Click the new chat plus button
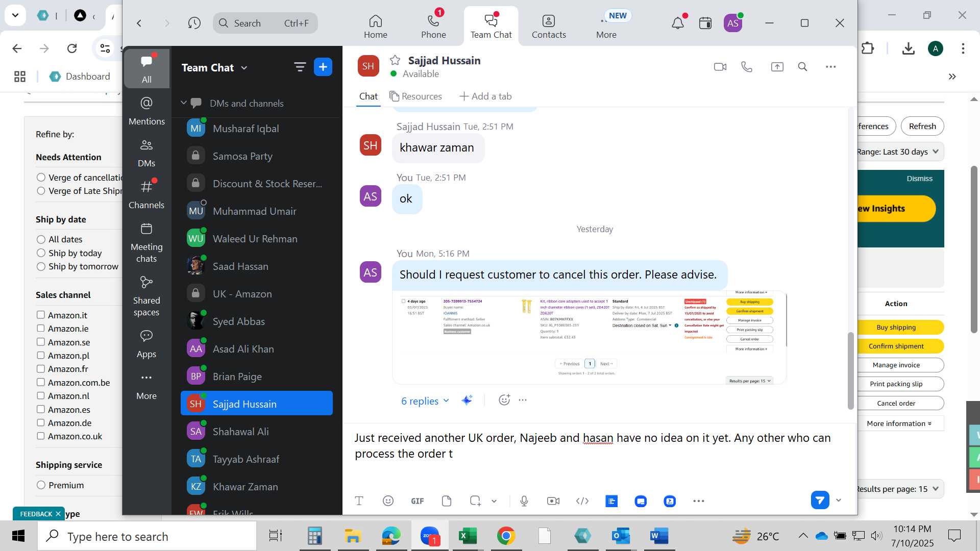The width and height of the screenshot is (980, 551). coord(323,67)
